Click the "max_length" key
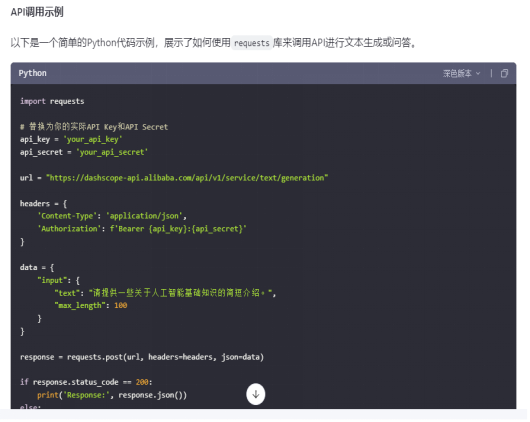 [80, 306]
